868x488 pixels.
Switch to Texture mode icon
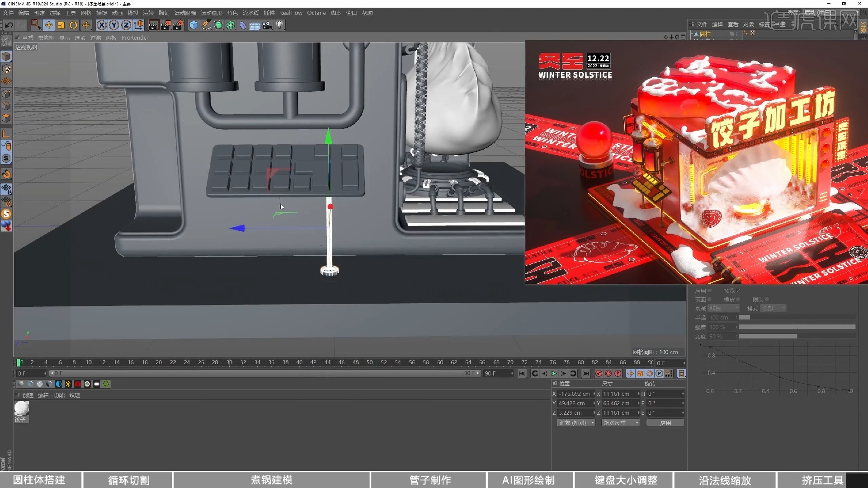click(6, 69)
